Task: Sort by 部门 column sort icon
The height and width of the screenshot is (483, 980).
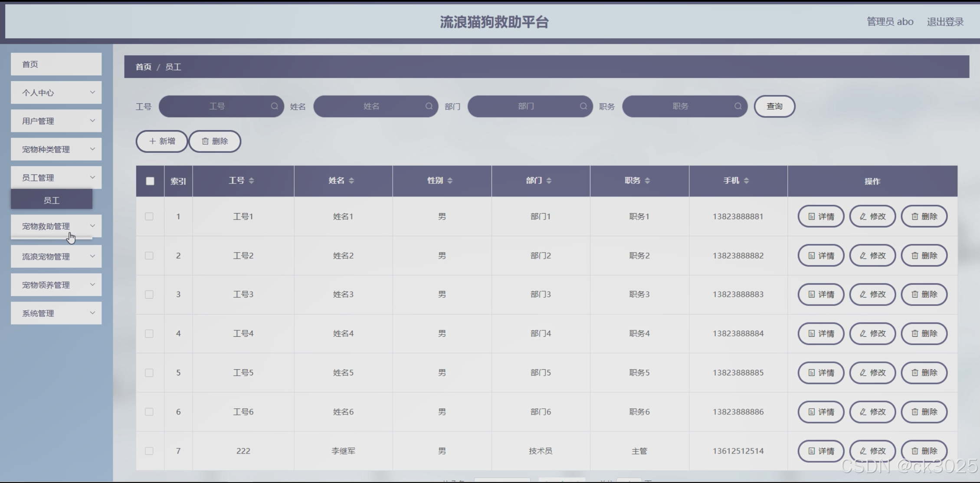Action: (x=549, y=181)
